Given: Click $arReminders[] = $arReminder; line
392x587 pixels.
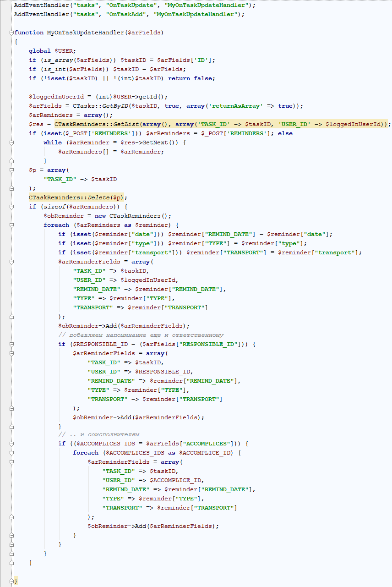Looking at the screenshot, I should point(111,152).
